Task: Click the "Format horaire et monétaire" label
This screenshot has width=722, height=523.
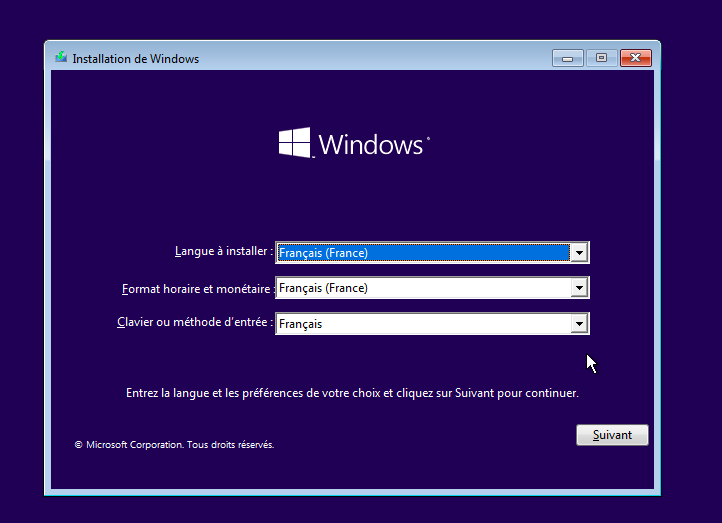Action: click(197, 288)
